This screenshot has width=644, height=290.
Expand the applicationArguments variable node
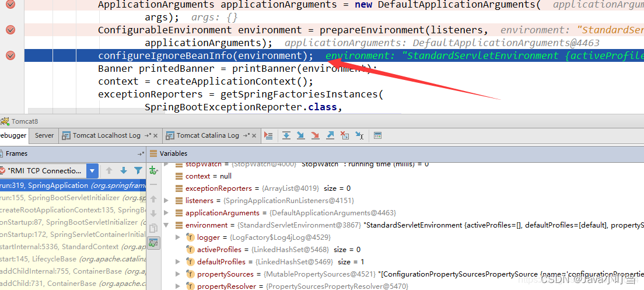click(166, 213)
